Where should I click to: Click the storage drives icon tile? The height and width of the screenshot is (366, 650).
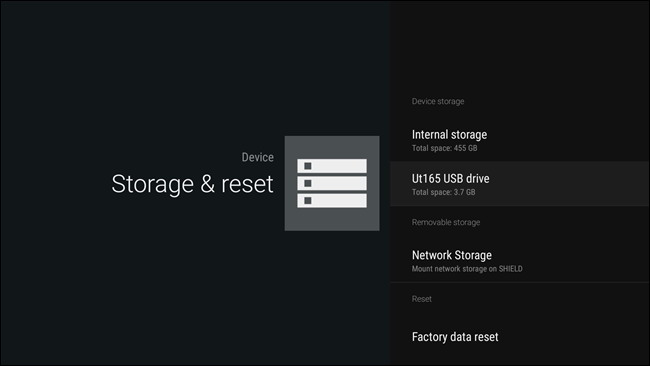point(332,183)
